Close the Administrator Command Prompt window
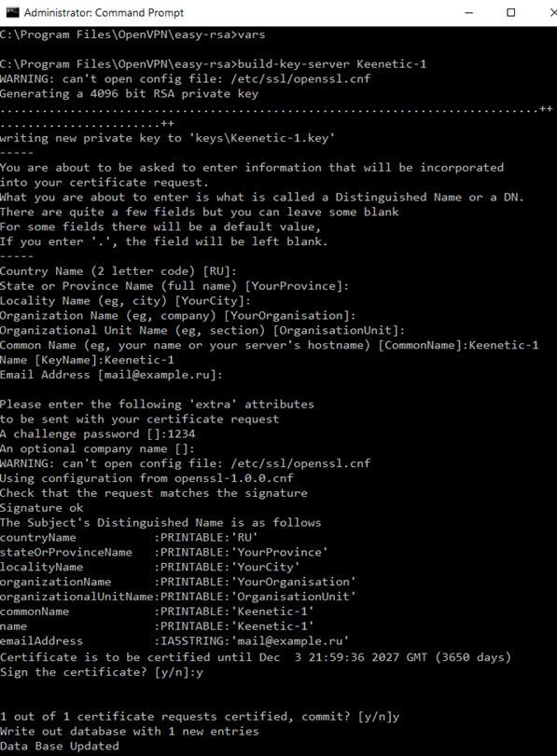 552,12
